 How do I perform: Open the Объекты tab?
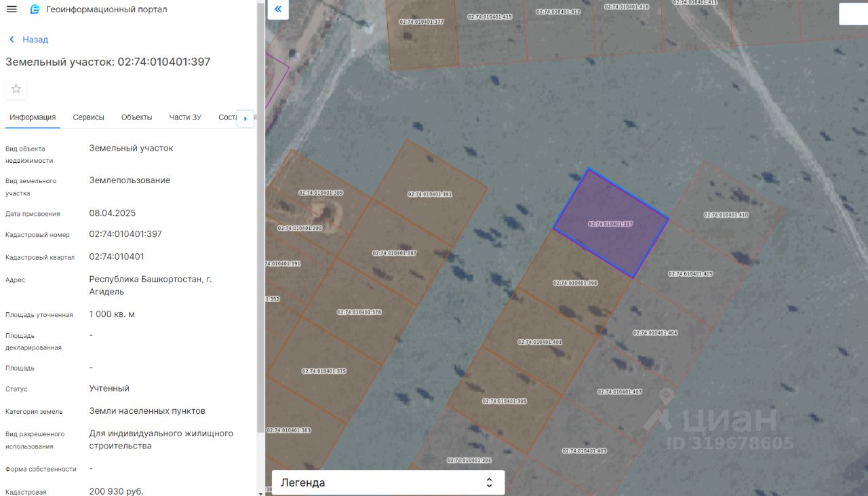137,117
